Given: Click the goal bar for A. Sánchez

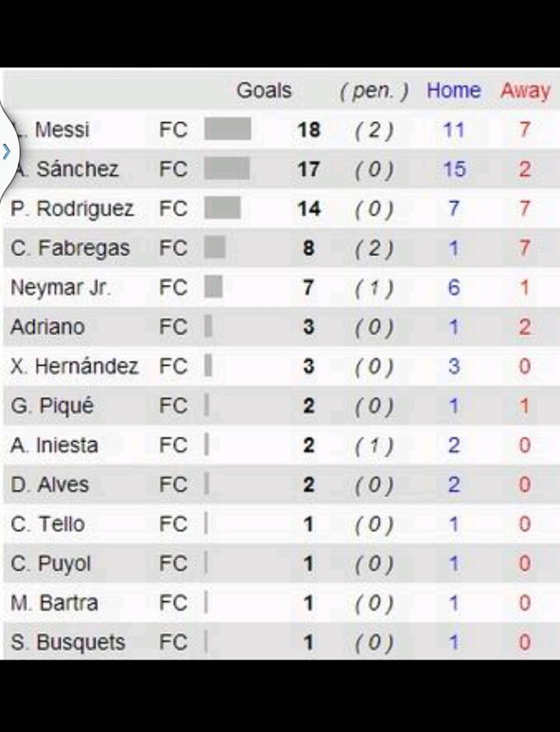Looking at the screenshot, I should pos(226,169).
